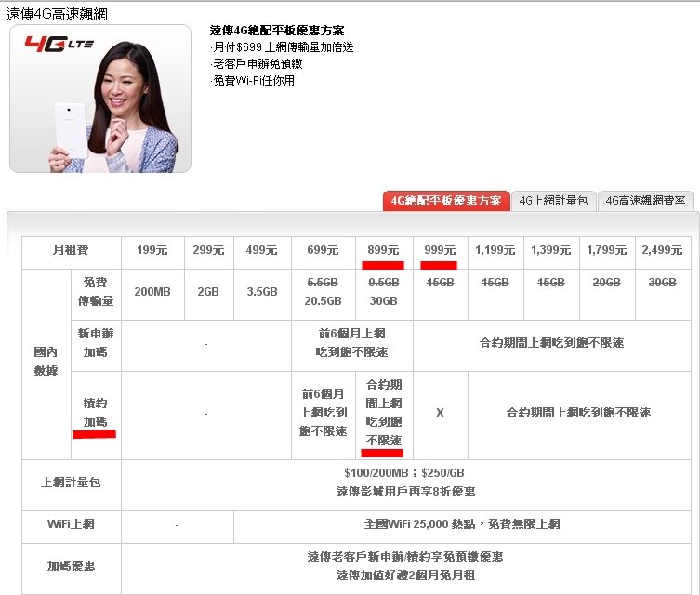The width and height of the screenshot is (700, 595).
Task: Click the X cell in the 續約加碼 row
Action: pos(440,413)
